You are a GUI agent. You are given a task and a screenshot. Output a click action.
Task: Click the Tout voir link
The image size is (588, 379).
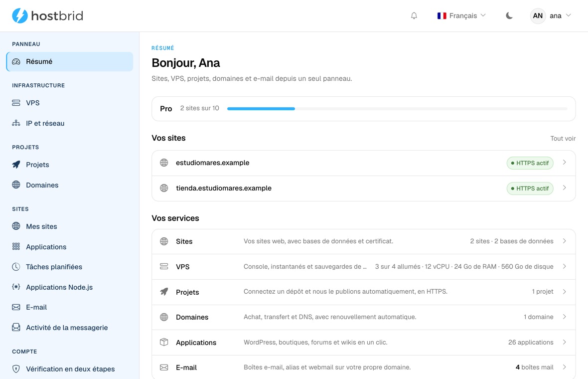[x=563, y=139]
